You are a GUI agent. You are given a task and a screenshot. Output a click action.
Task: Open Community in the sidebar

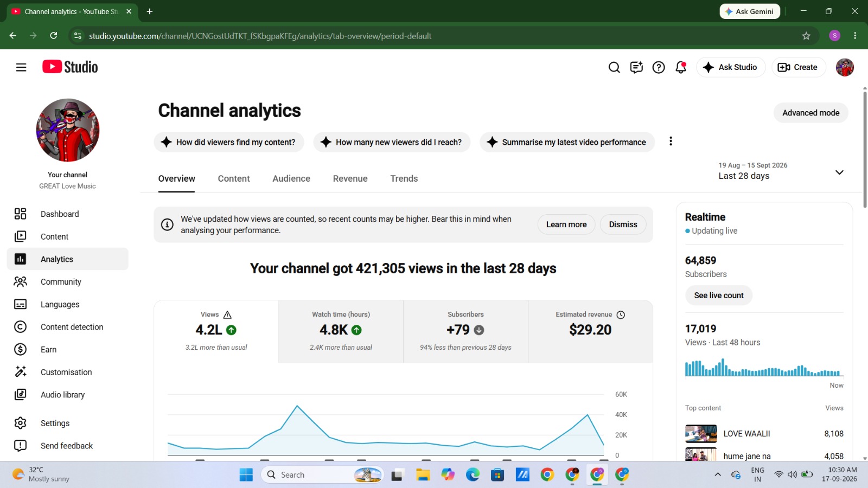click(68, 282)
